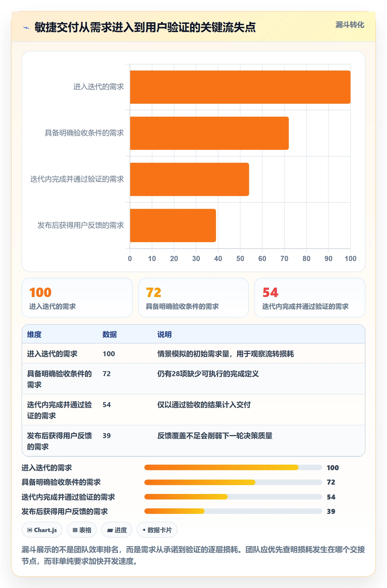Click table cell 仍有28项缺少可执行的完成定义
Viewport: 387px width, 588px height.
(208, 374)
